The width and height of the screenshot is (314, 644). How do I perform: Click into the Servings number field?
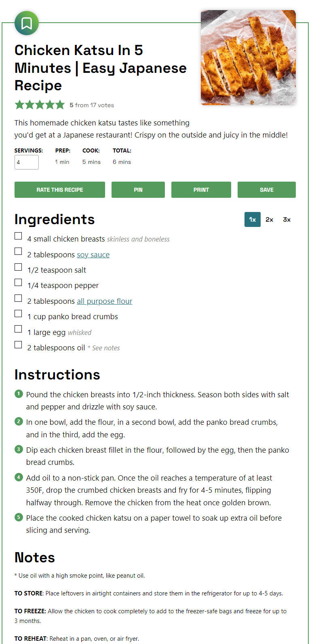(x=27, y=162)
